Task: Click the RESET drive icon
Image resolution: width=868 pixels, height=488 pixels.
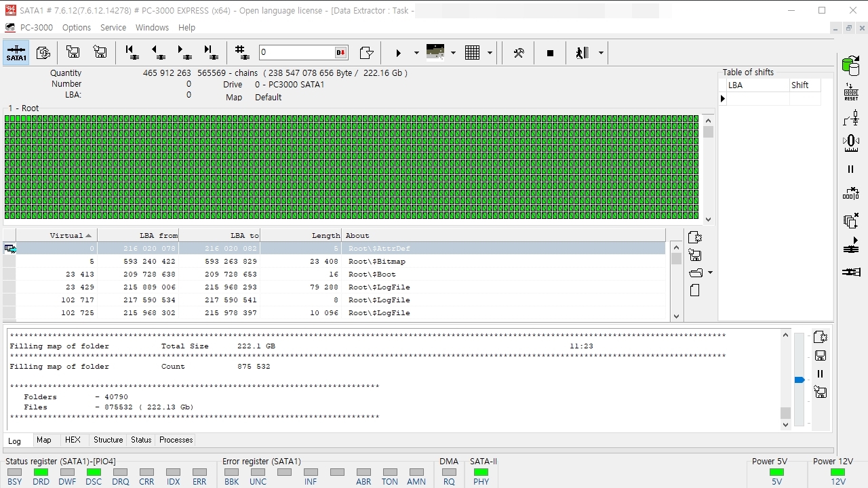Action: (x=850, y=92)
